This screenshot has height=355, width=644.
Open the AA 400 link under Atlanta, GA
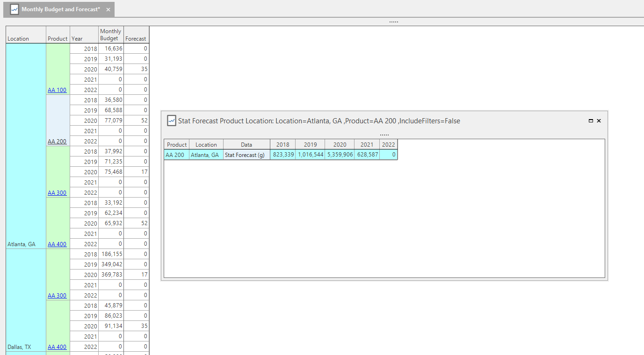click(x=57, y=244)
